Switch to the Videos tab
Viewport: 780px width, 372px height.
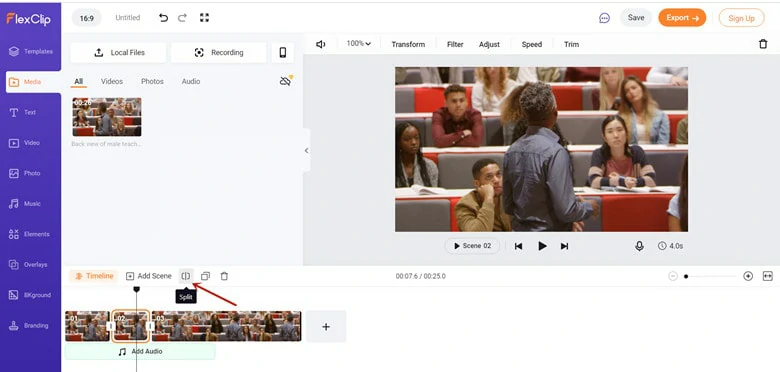pos(112,82)
